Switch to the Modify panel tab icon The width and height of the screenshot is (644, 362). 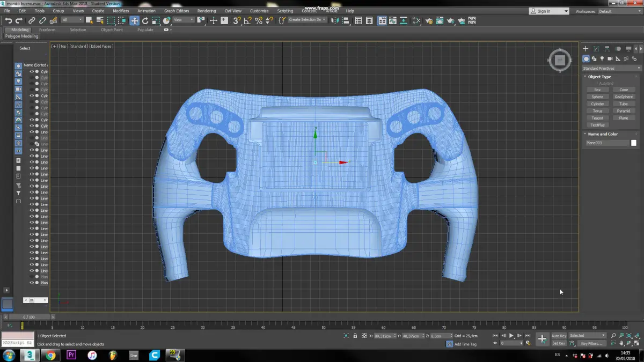596,49
